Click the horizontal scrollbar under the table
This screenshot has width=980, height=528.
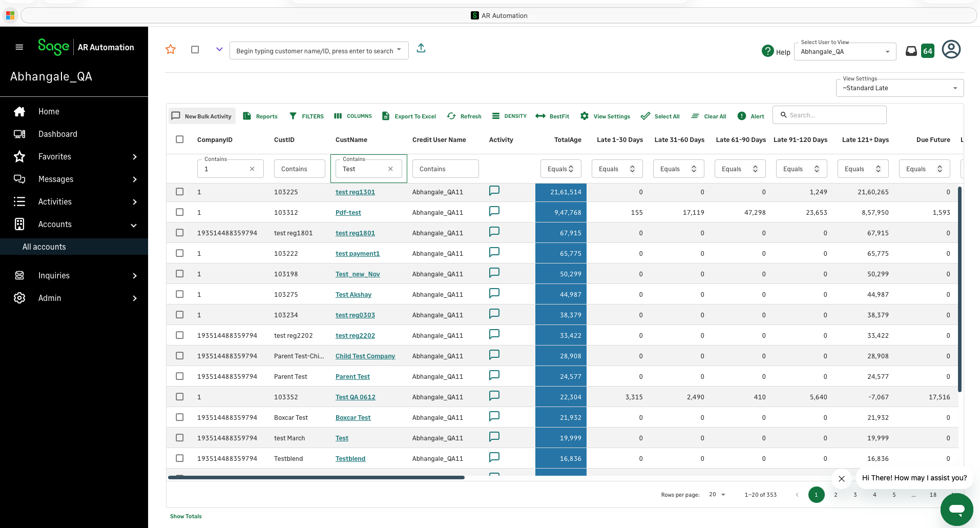316,477
